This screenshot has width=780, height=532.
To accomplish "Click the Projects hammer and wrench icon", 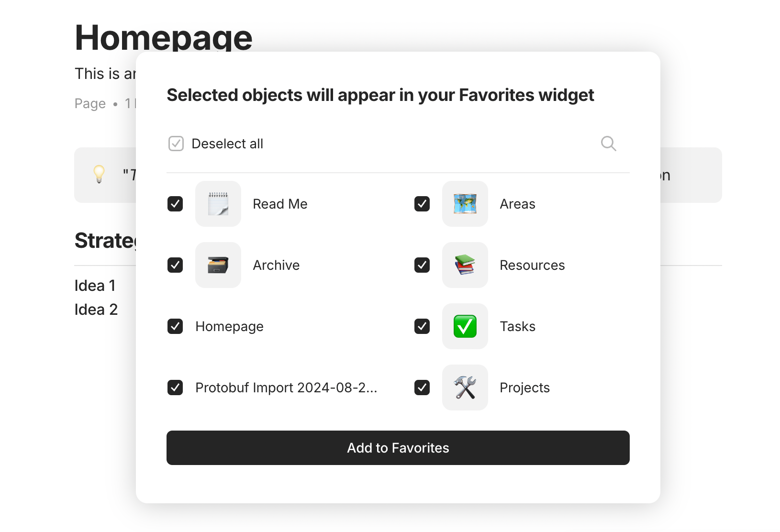I will (465, 388).
